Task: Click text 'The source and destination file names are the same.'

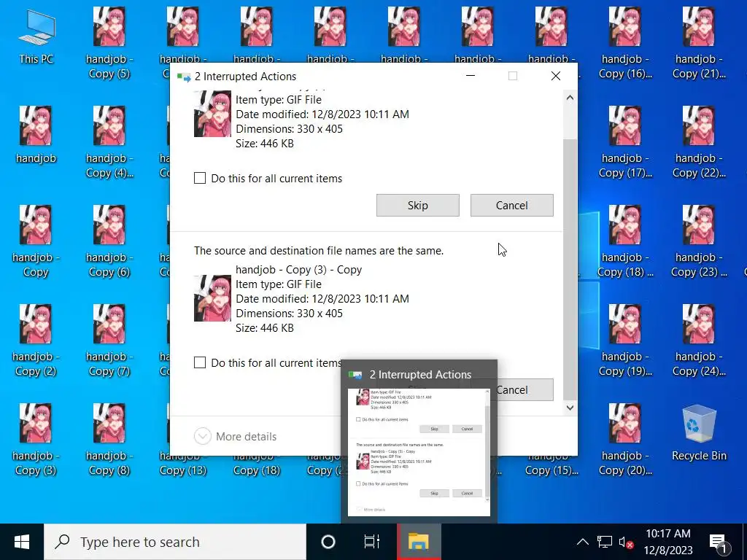Action: [319, 251]
